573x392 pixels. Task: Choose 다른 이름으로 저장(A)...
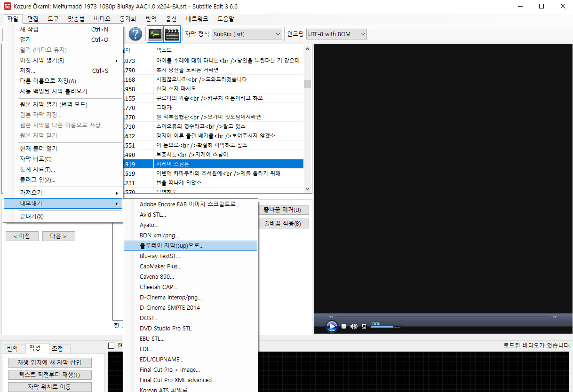(x=63, y=81)
